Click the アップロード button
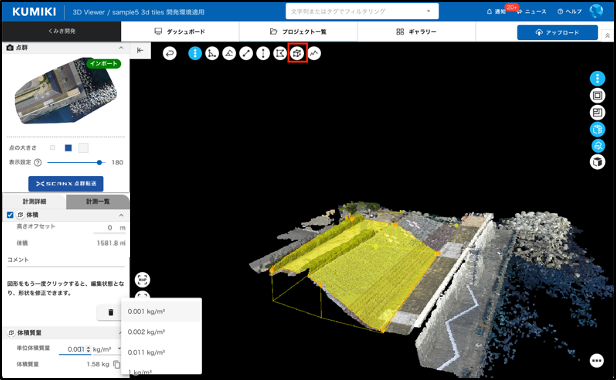616x380 pixels. tap(557, 33)
